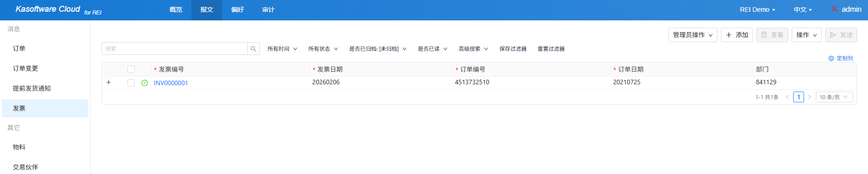The width and height of the screenshot is (868, 174).
Task: Click page number 1 in pagination
Action: click(799, 97)
